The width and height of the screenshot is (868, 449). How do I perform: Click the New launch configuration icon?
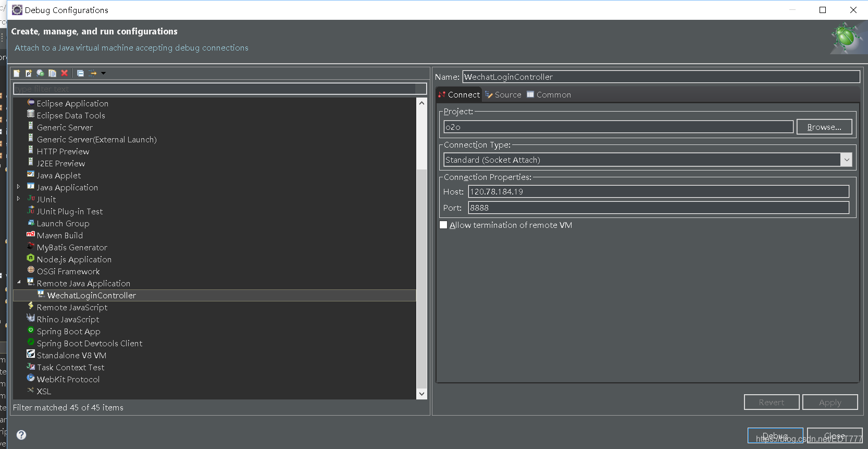(x=17, y=73)
